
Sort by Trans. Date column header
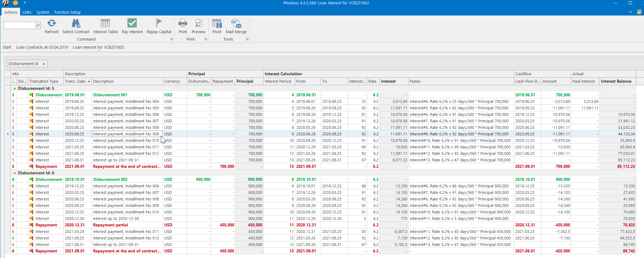(x=75, y=81)
